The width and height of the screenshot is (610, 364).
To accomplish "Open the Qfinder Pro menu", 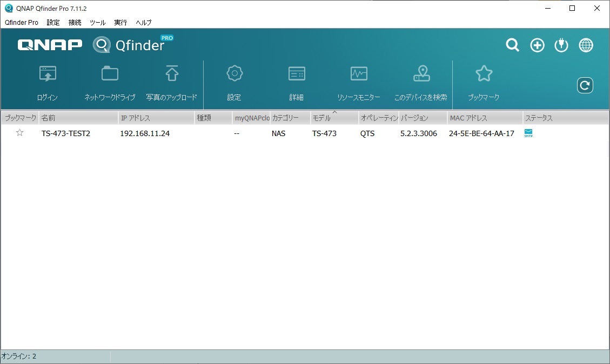I will click(x=22, y=23).
